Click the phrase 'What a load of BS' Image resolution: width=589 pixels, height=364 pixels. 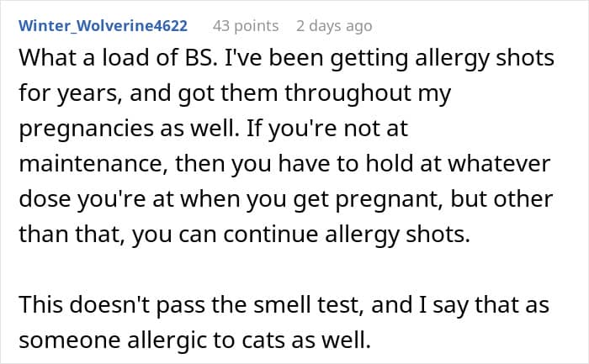[x=117, y=58]
